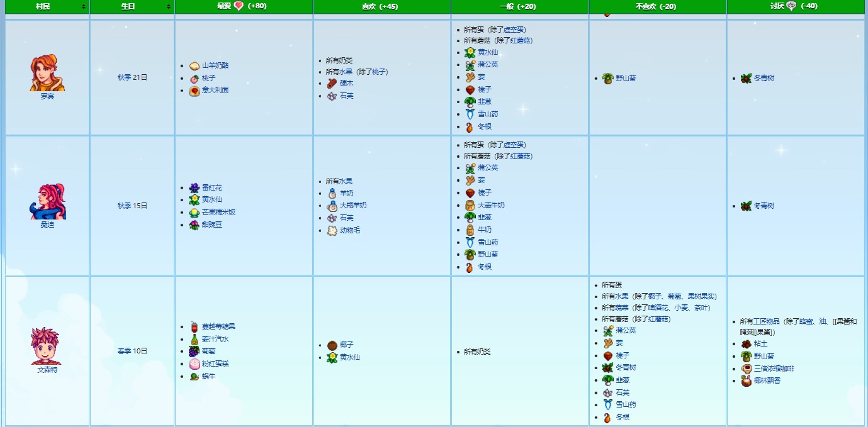Click the 冬青树 holly icon in 桑迪's hated column

click(746, 206)
